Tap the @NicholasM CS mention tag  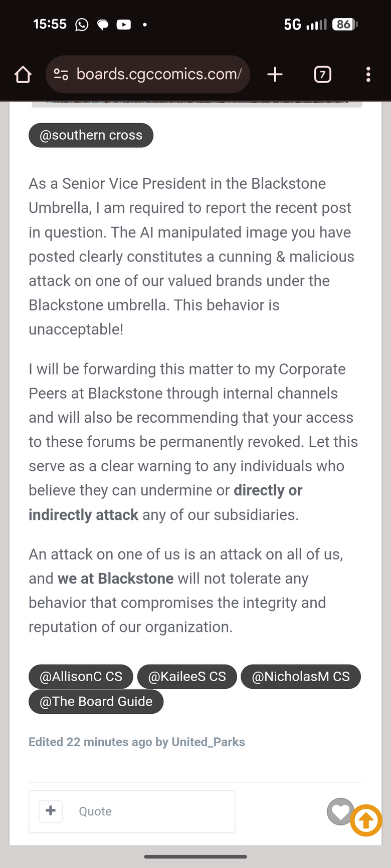tap(301, 677)
